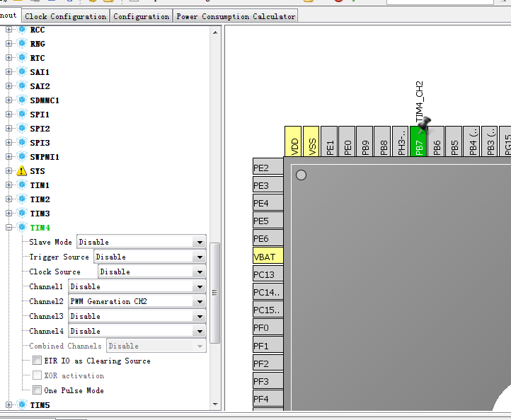Click the SYS yellow warning icon
This screenshot has height=420, width=511.
(x=22, y=170)
